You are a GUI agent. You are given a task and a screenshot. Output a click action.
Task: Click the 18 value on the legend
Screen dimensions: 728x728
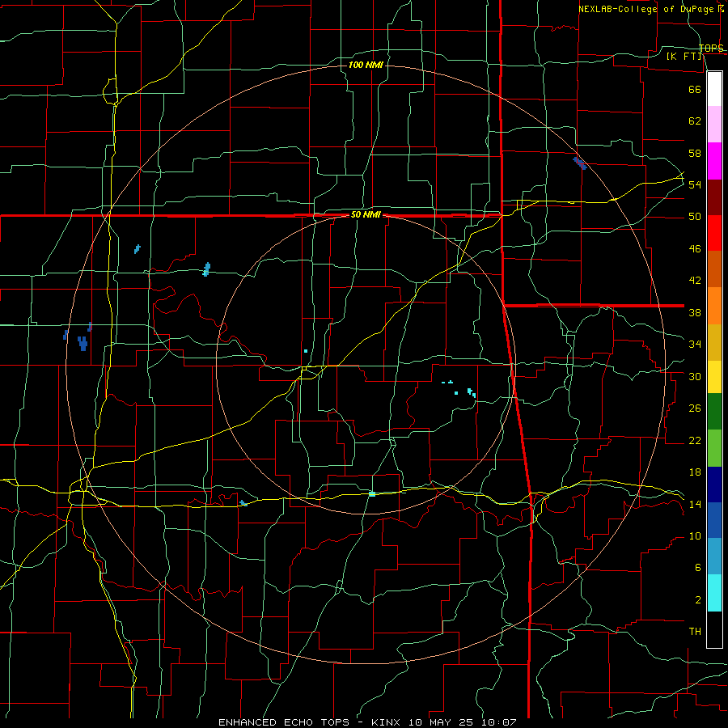click(x=695, y=472)
